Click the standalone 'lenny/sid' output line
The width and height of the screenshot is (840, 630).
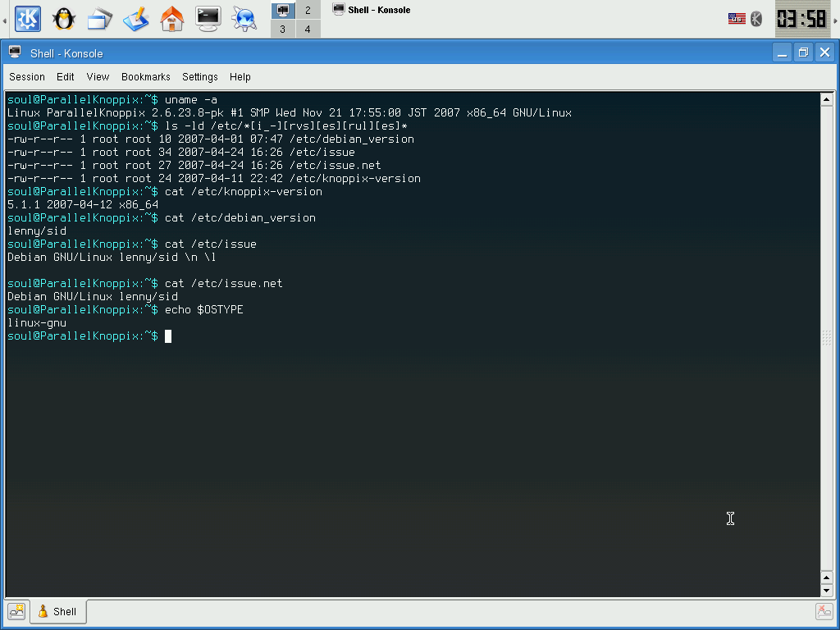coord(37,231)
